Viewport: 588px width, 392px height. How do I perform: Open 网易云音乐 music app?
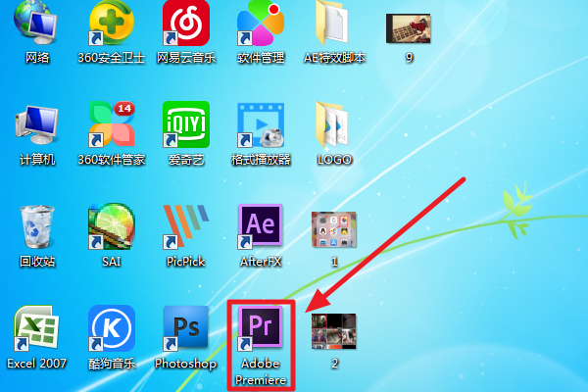[186, 23]
